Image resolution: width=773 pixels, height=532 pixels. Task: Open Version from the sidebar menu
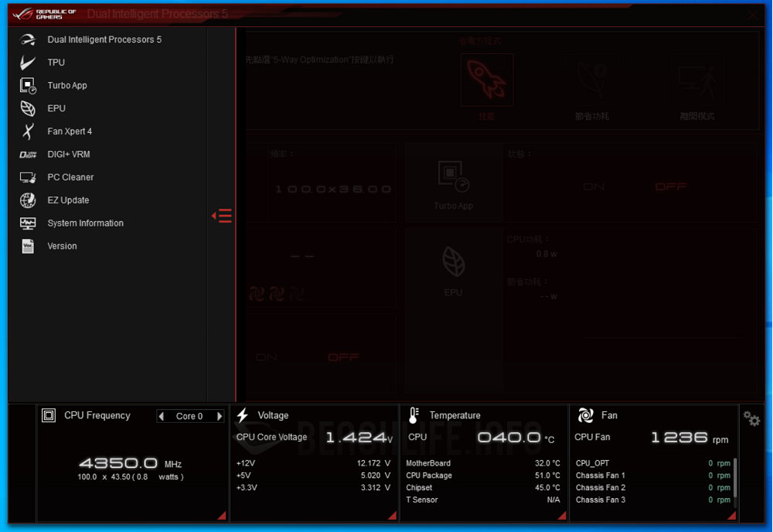click(x=62, y=246)
